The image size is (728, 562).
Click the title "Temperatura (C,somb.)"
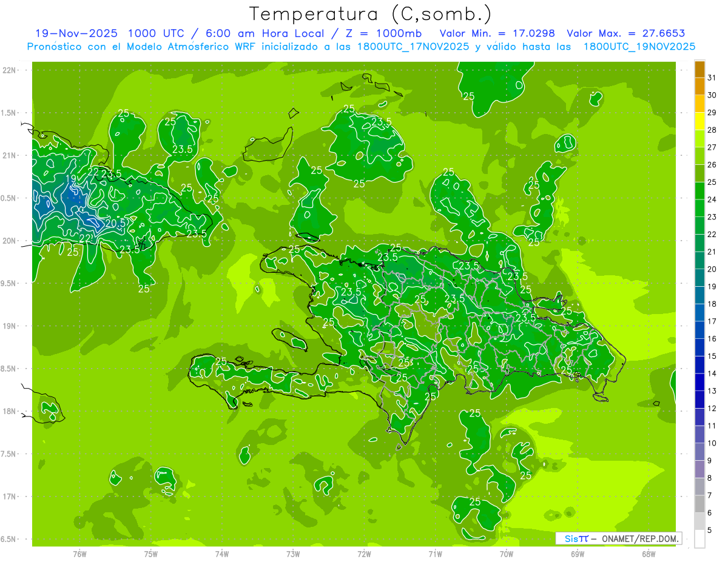coord(371,14)
